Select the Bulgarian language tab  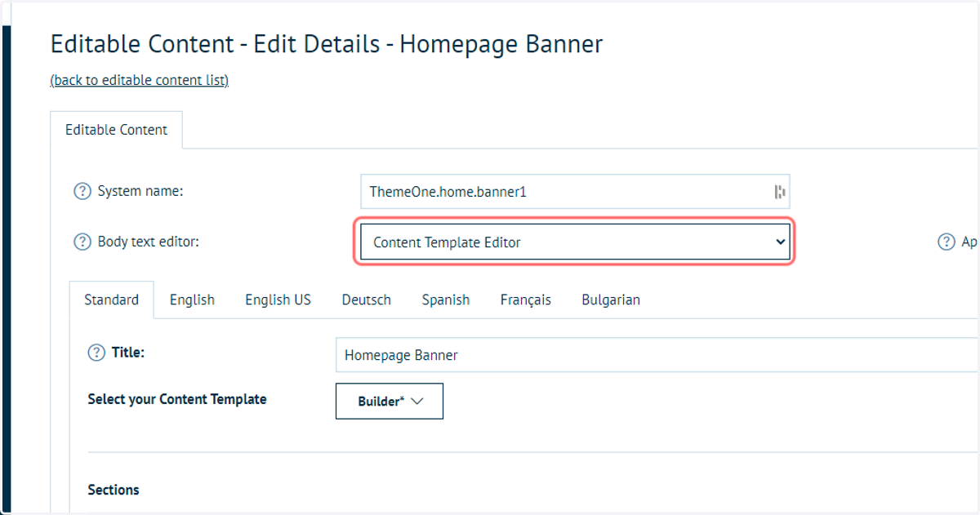click(x=611, y=300)
